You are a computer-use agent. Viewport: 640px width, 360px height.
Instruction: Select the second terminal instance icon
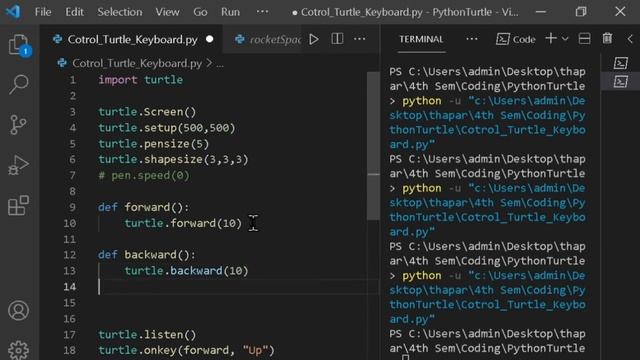point(621,82)
